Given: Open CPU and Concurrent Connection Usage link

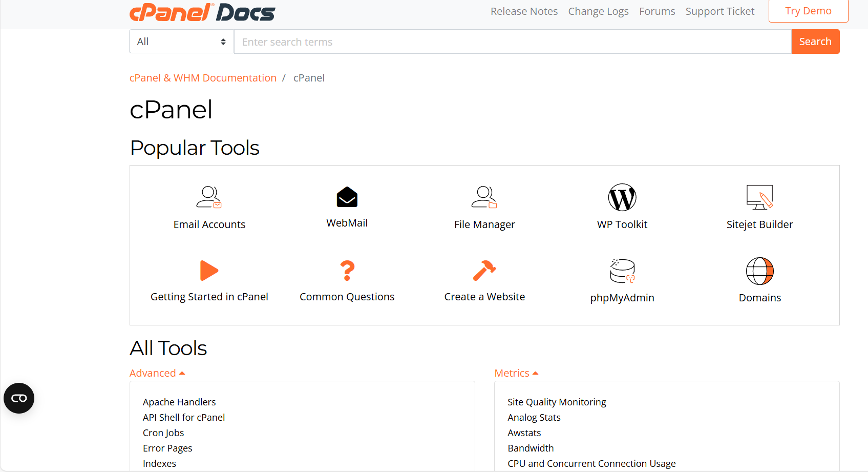Looking at the screenshot, I should (x=591, y=464).
